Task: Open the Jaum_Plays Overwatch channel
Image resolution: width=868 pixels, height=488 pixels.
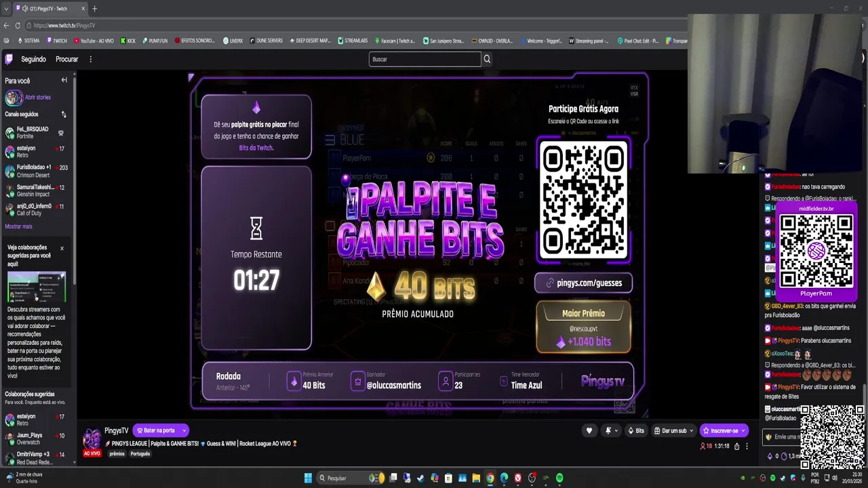Action: (36, 439)
